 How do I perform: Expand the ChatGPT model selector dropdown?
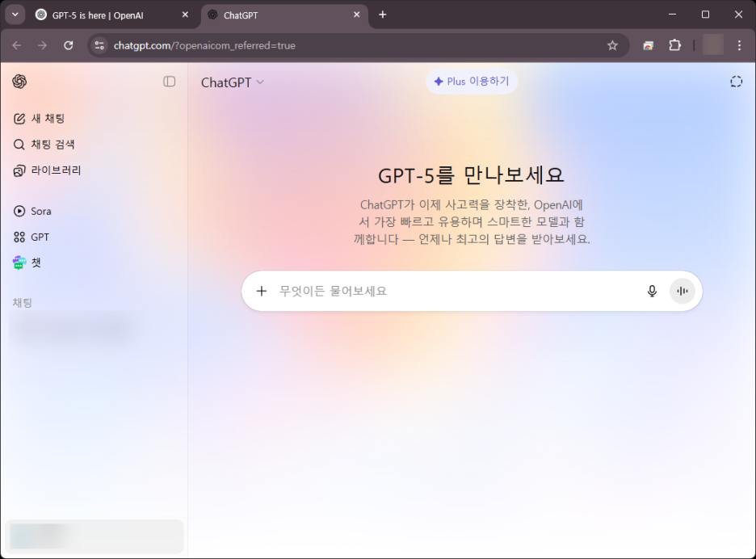pos(233,82)
